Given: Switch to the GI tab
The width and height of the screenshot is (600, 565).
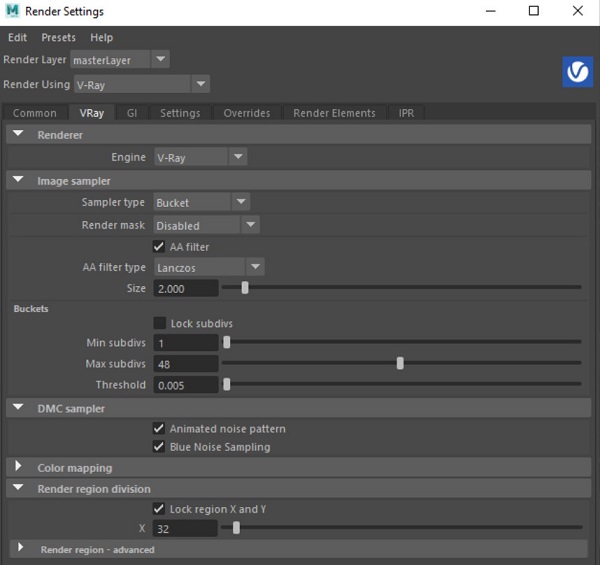Looking at the screenshot, I should (x=132, y=113).
